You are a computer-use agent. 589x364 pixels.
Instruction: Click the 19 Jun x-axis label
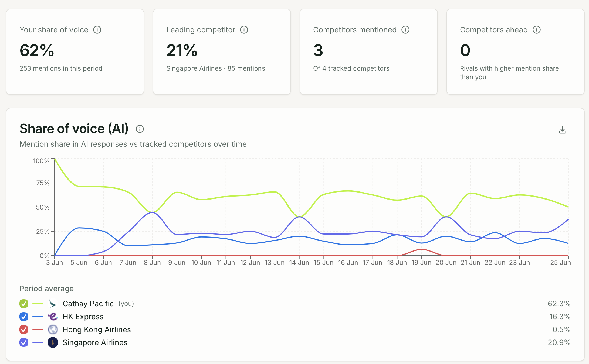tap(421, 263)
